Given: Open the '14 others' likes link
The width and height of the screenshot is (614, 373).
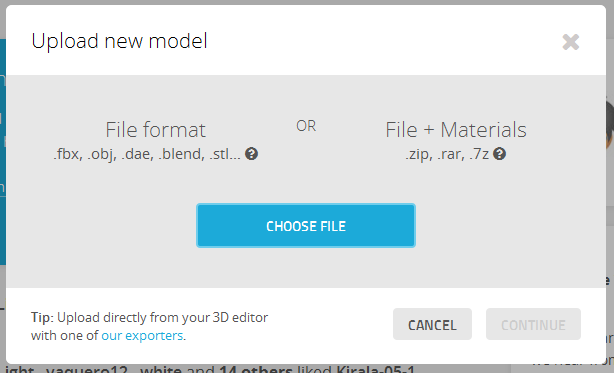Looking at the screenshot, I should 255,369.
